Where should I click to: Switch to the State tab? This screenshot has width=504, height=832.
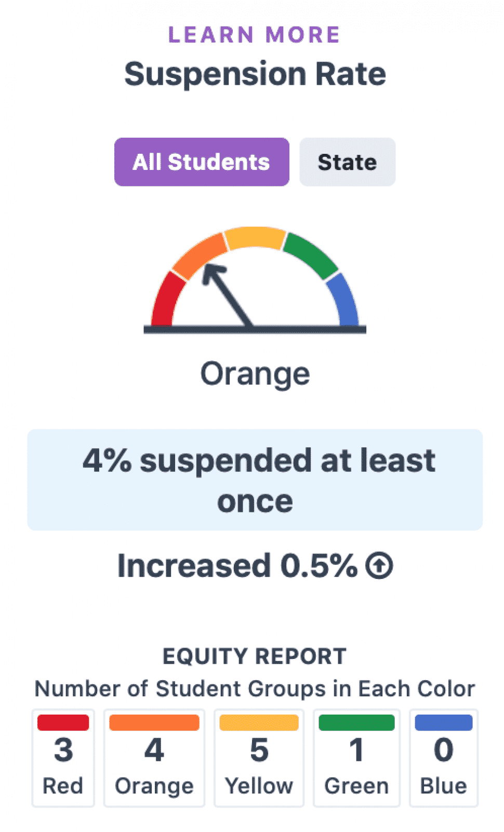pyautogui.click(x=347, y=162)
